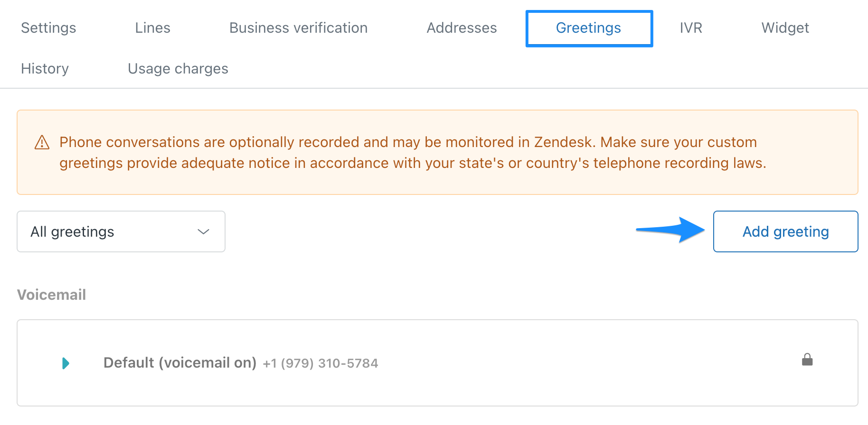Click the recording laws warning message text
This screenshot has width=868, height=425.
[413, 153]
